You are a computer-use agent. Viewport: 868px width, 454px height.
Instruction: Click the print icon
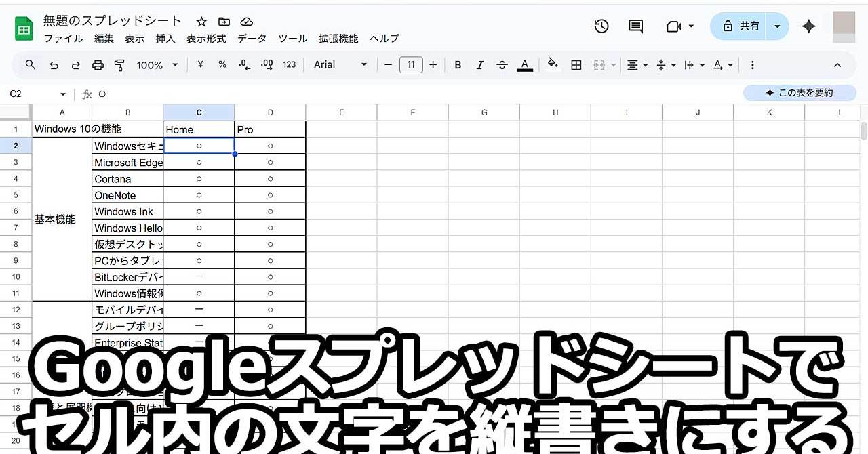98,65
